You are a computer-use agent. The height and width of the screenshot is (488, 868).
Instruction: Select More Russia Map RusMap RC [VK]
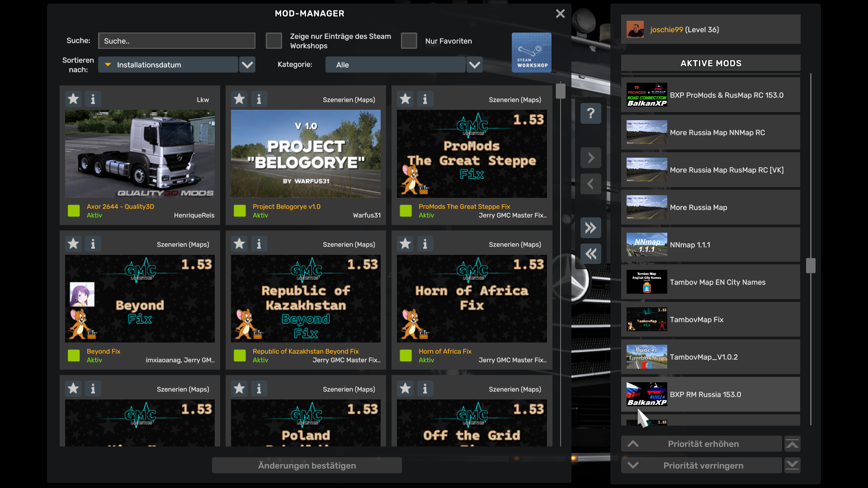tap(711, 170)
